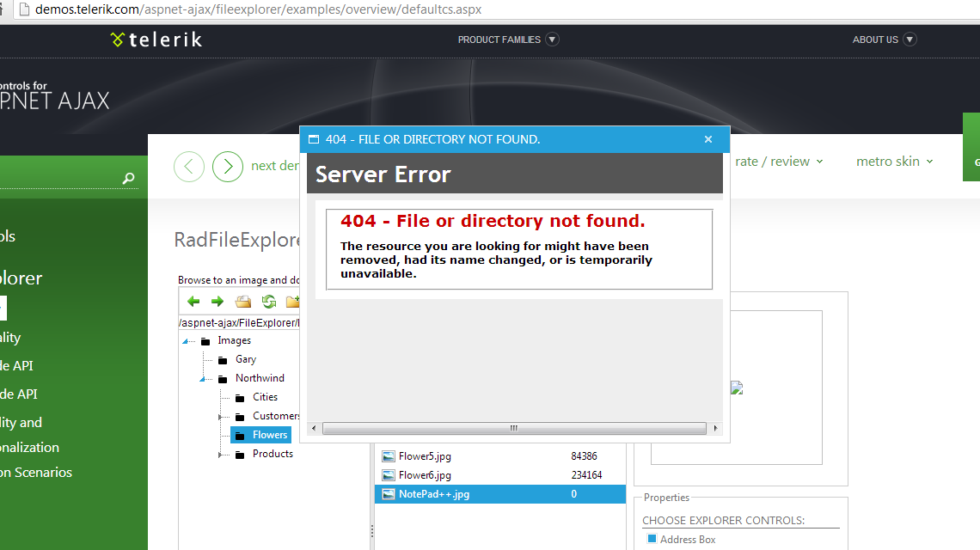The width and height of the screenshot is (980, 550).
Task: Open the PRODUCT FAMILIES dropdown arrow
Action: click(552, 40)
